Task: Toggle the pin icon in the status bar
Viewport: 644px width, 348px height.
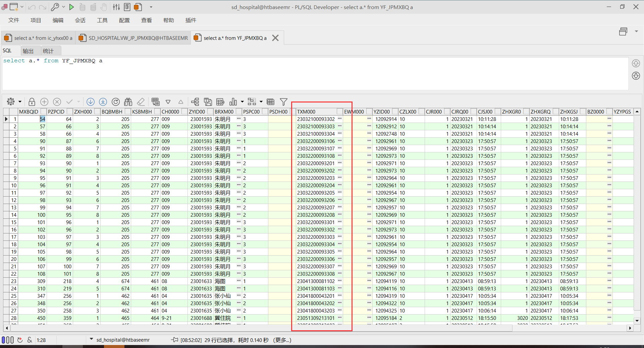Action: pyautogui.click(x=175, y=340)
